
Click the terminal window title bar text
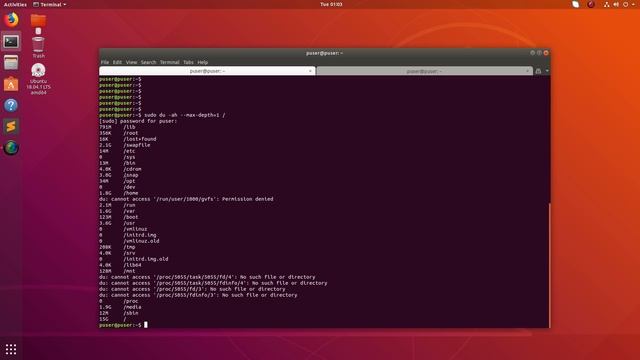[x=324, y=53]
